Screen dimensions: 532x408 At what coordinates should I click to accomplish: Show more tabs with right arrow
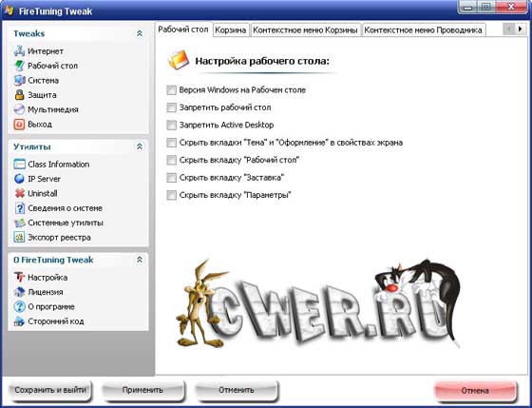point(520,29)
